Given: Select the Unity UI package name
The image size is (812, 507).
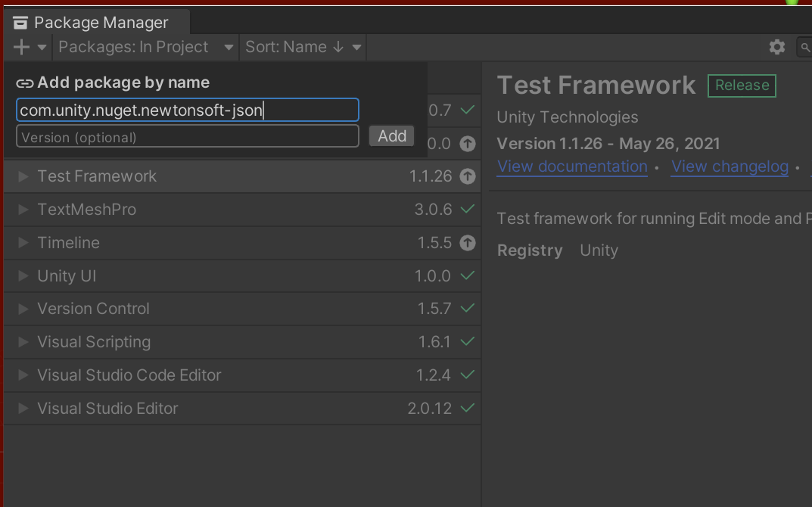Looking at the screenshot, I should [67, 276].
